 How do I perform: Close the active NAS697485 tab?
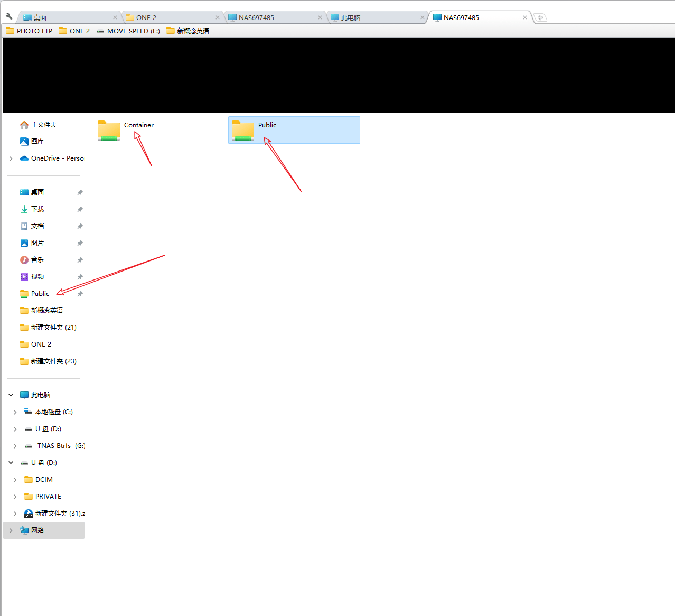525,17
